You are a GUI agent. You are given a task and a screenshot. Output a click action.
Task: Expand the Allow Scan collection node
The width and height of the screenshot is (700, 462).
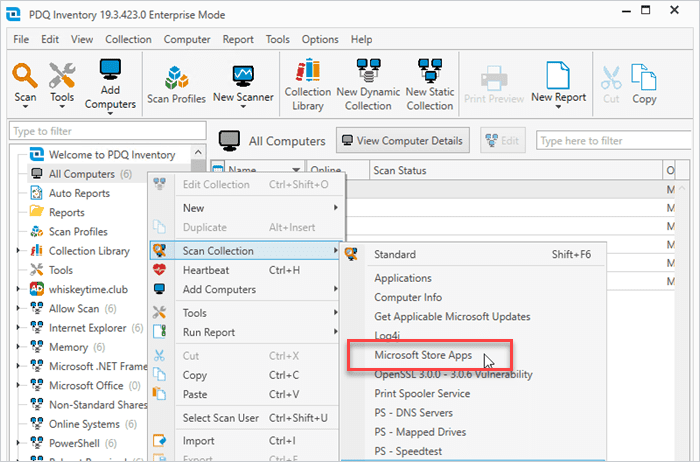coord(18,308)
